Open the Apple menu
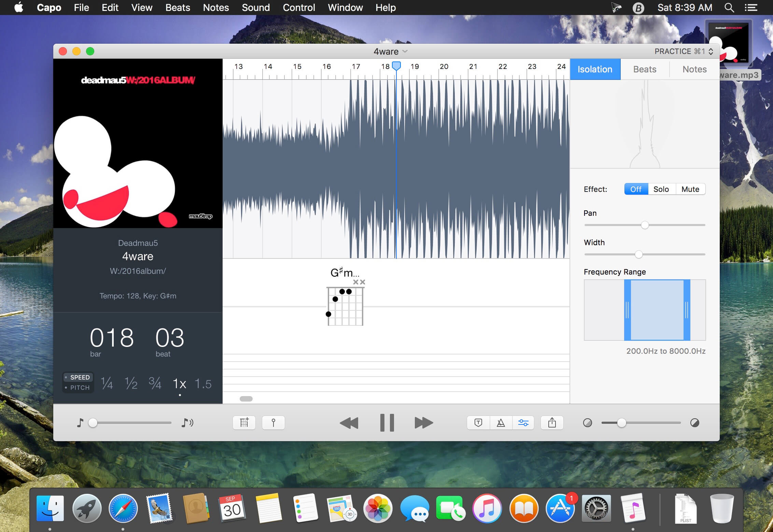 [19, 7]
